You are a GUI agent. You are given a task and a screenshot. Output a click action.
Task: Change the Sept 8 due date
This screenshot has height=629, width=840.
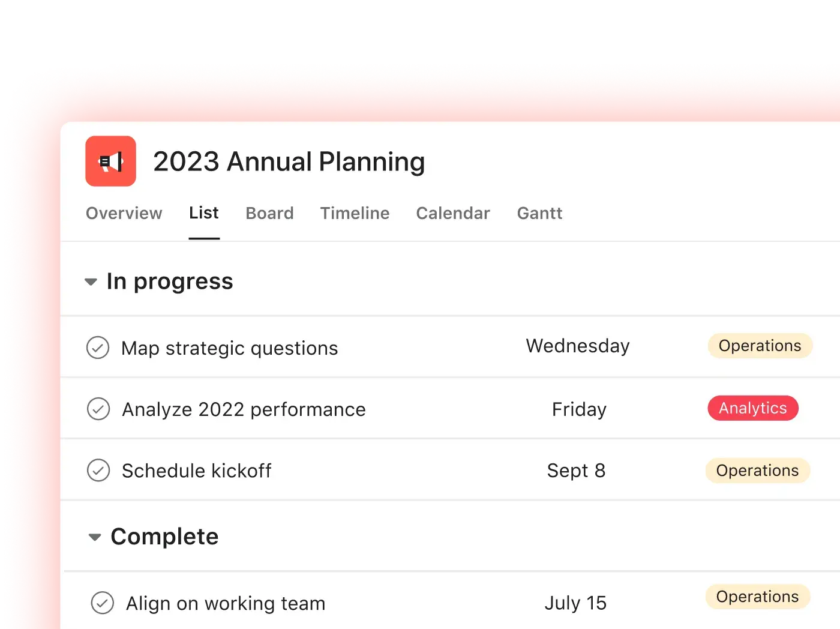(576, 471)
